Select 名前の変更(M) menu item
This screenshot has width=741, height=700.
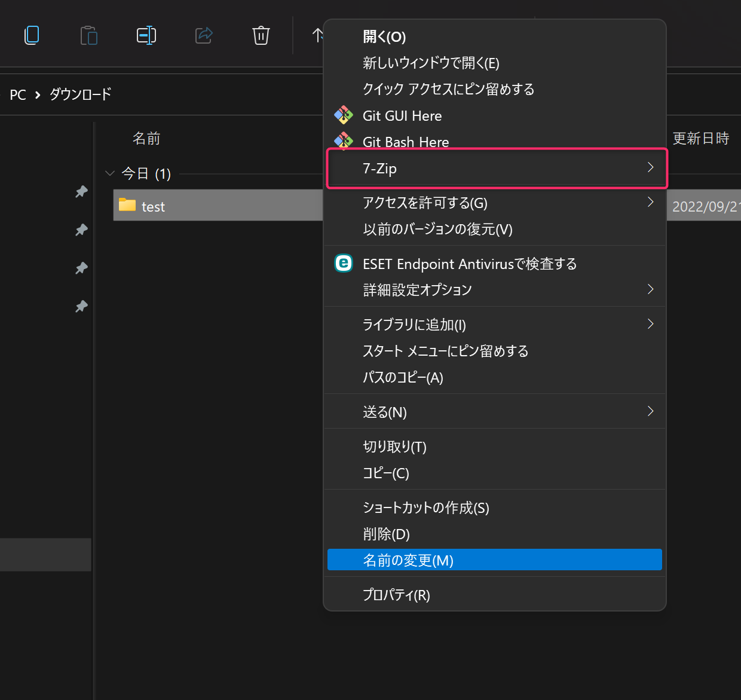[494, 560]
